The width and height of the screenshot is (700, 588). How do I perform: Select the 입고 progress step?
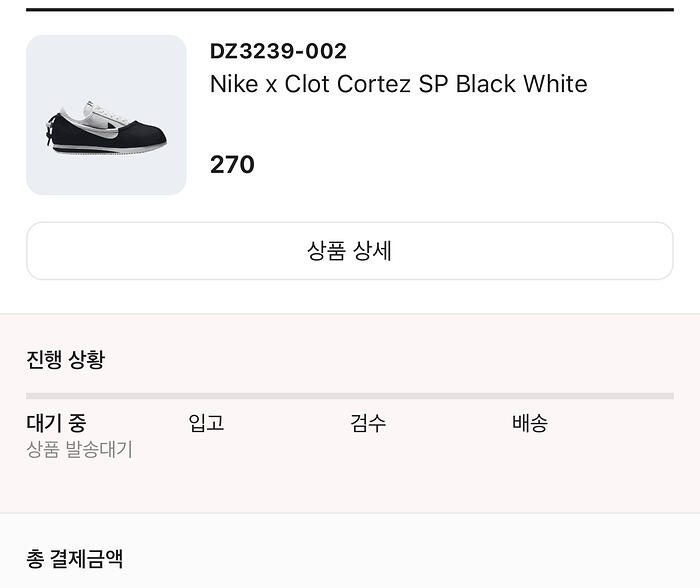[x=206, y=423]
